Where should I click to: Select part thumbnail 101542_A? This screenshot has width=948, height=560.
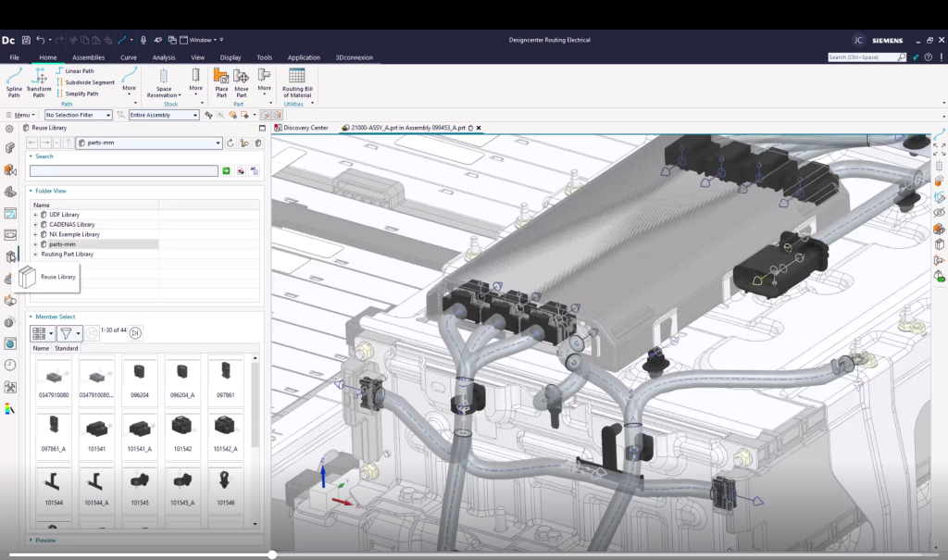225,433
